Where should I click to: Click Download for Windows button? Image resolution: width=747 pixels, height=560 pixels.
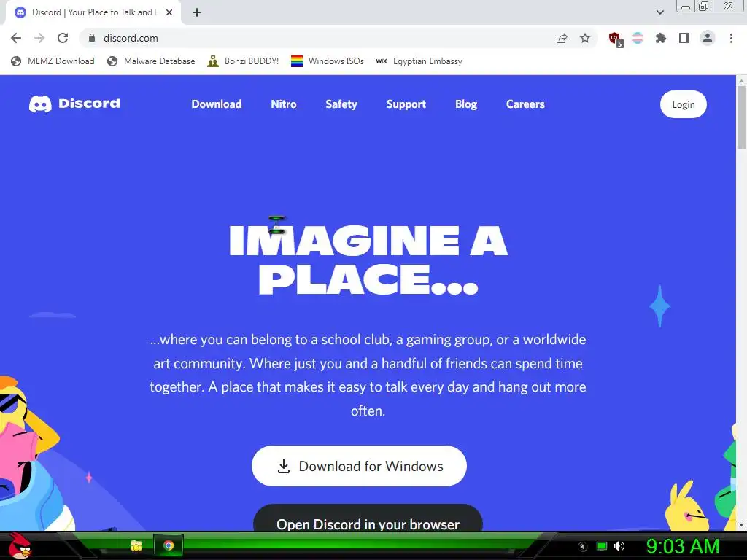[x=359, y=466]
